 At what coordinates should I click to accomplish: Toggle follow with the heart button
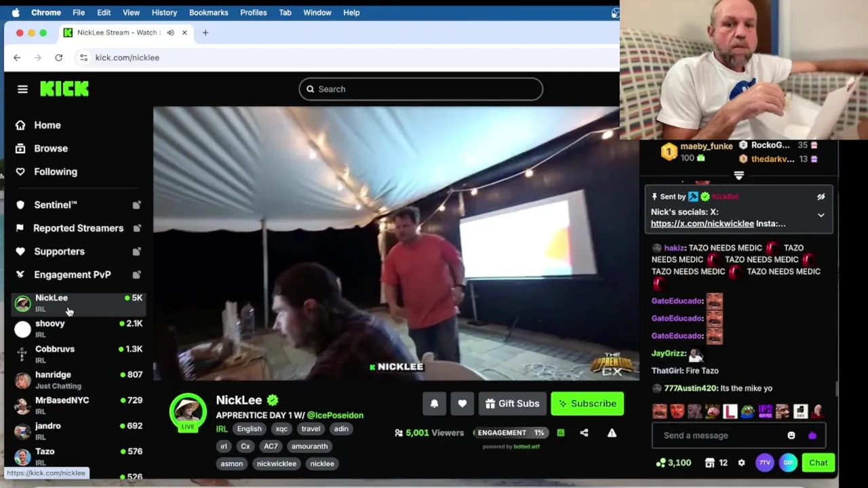[x=462, y=403]
